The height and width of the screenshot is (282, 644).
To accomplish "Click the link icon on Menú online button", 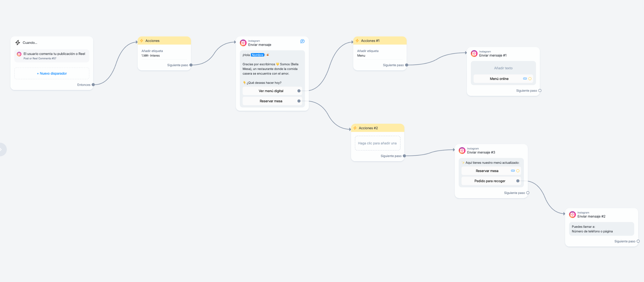I will click(x=525, y=79).
